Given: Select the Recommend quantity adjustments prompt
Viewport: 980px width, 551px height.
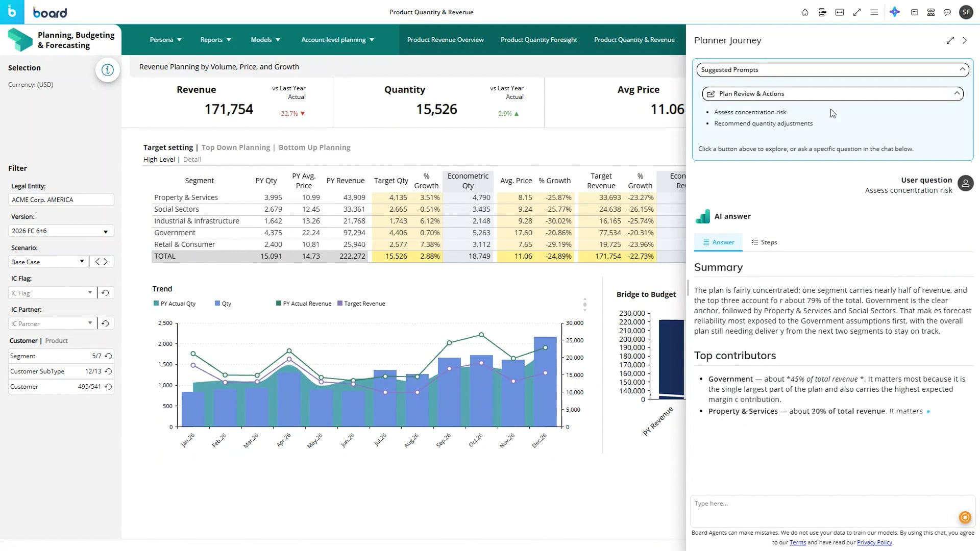Looking at the screenshot, I should click(x=763, y=123).
